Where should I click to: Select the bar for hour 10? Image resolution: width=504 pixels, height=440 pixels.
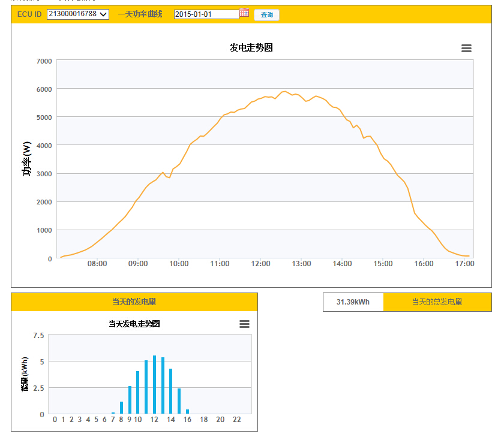(137, 393)
